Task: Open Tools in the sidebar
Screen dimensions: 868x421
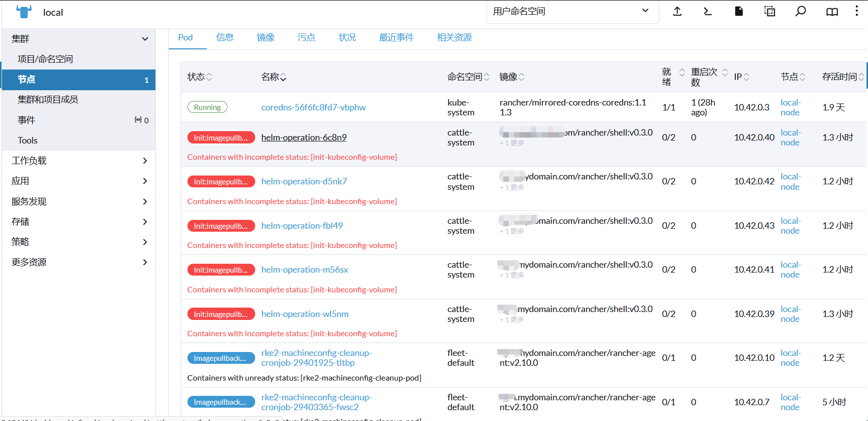Action: pyautogui.click(x=28, y=140)
